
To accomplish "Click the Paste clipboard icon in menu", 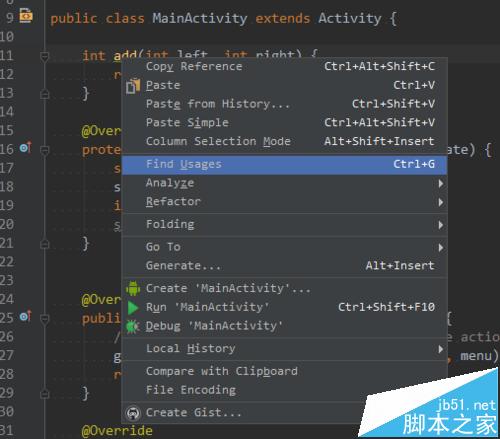I will 133,86.
